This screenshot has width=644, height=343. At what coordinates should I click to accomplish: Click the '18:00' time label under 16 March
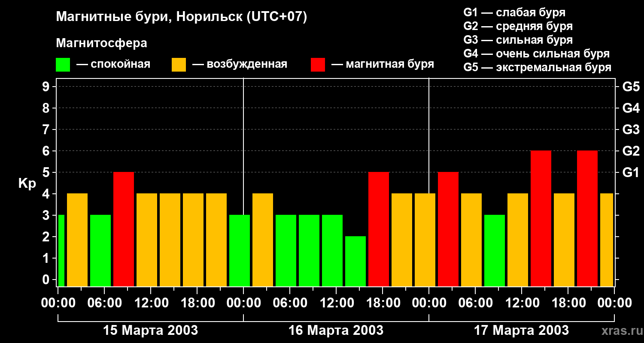tap(383, 304)
